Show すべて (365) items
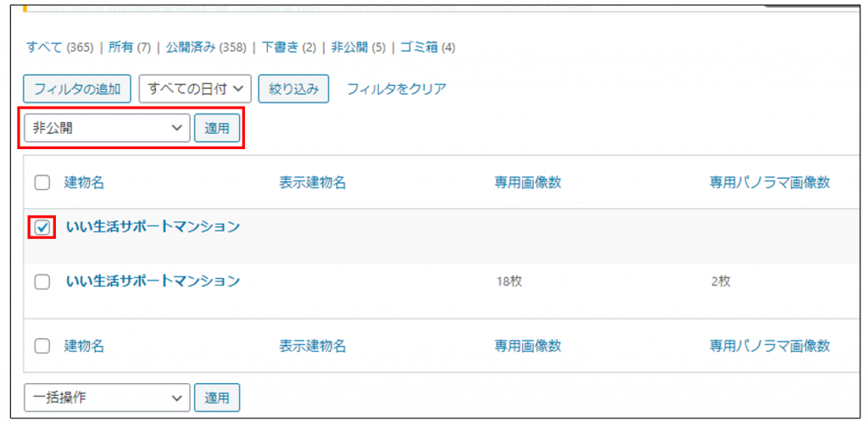This screenshot has height=428, width=868. 59,47
